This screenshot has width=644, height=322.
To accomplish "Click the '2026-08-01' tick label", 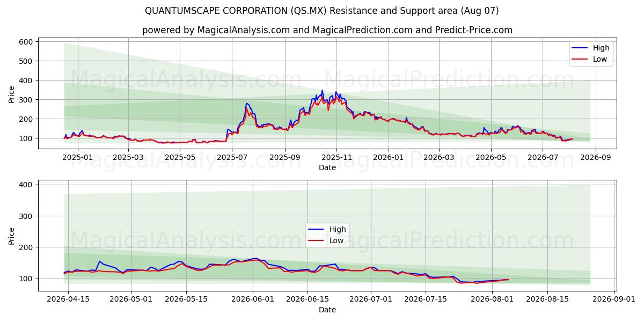I will coord(493,299).
